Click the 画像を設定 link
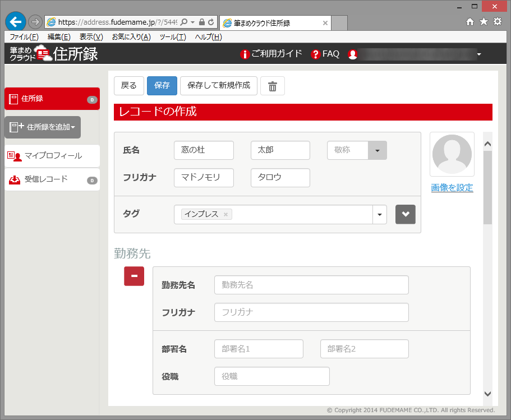Viewport: 511px width, 420px height. 452,188
